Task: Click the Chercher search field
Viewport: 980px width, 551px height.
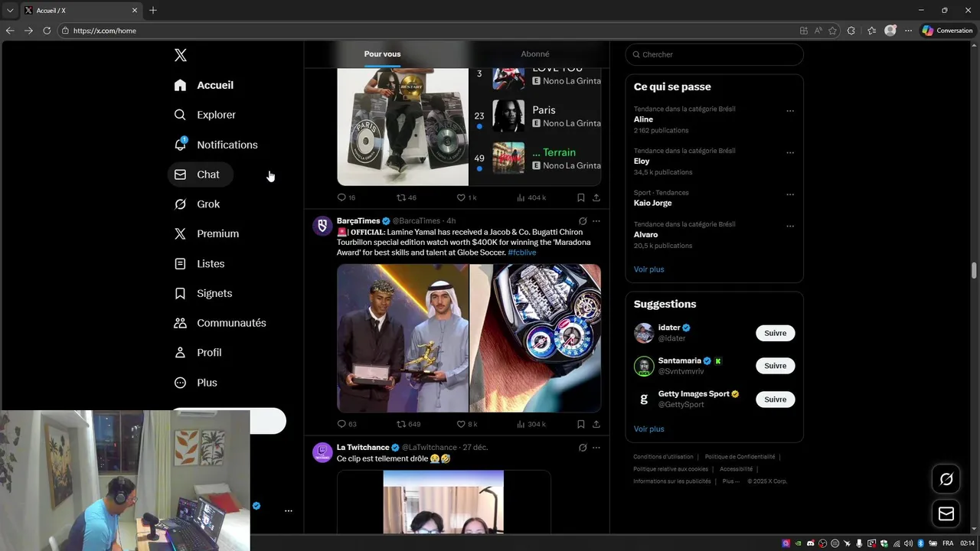Action: click(x=714, y=54)
